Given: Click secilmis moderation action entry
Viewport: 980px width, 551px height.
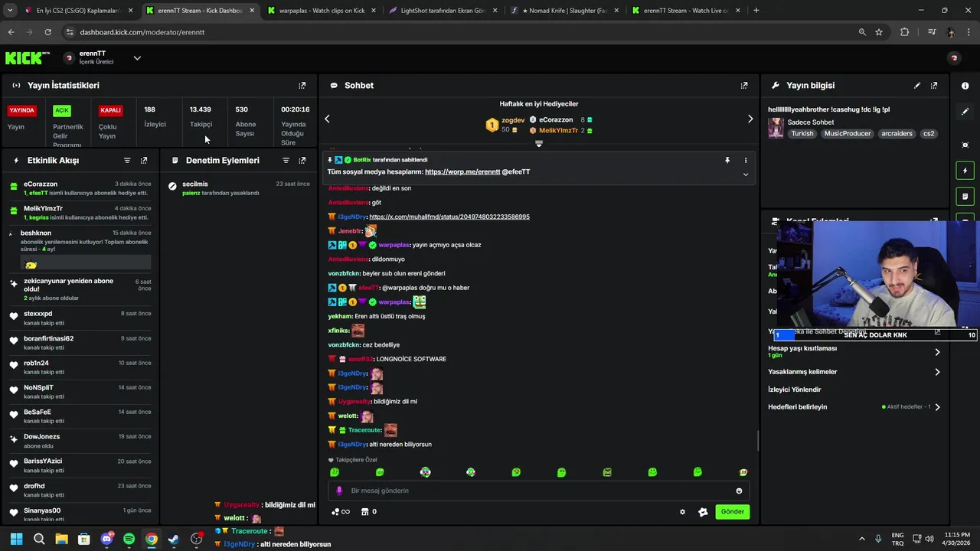Looking at the screenshot, I should pyautogui.click(x=238, y=188).
